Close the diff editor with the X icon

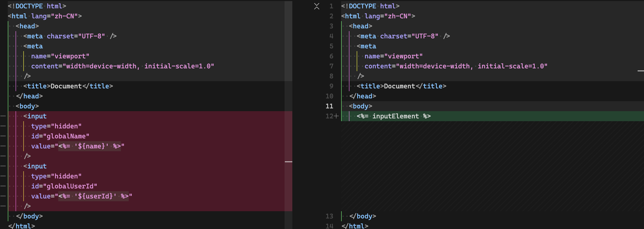316,6
